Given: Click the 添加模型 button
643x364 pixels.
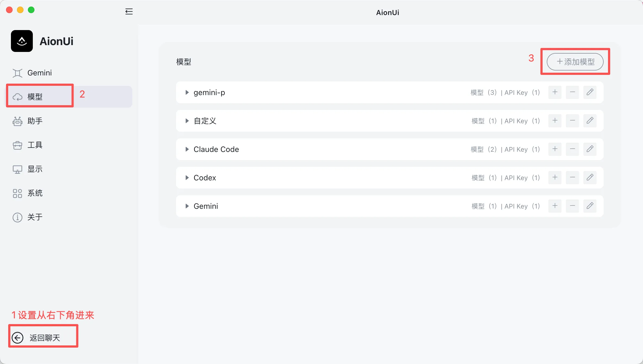Looking at the screenshot, I should pos(575,62).
